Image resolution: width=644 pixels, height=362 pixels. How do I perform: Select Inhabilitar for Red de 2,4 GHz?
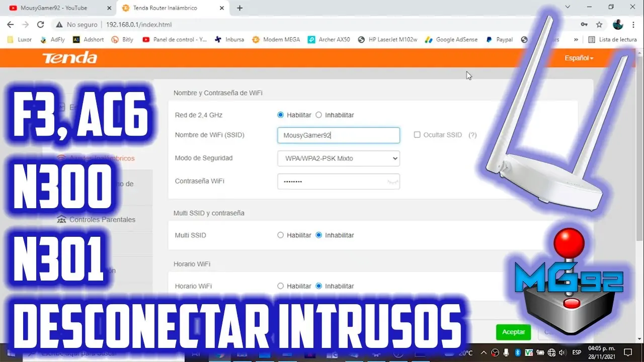[x=319, y=115]
